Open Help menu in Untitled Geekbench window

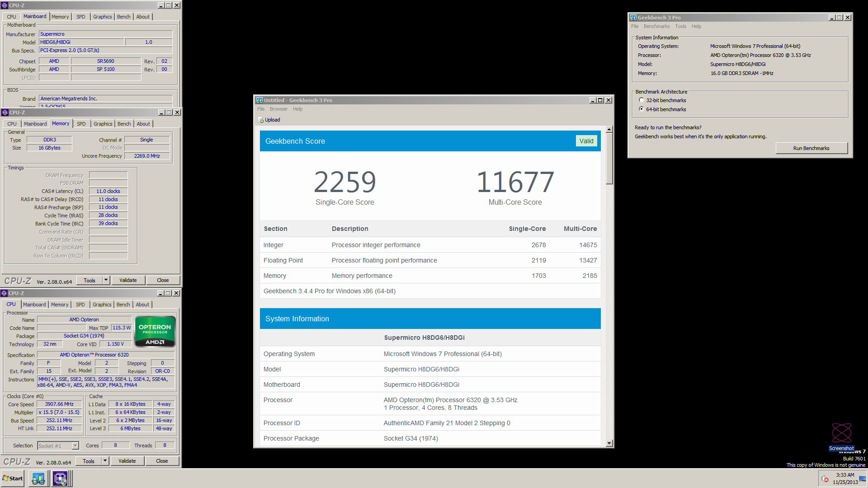pyautogui.click(x=297, y=109)
